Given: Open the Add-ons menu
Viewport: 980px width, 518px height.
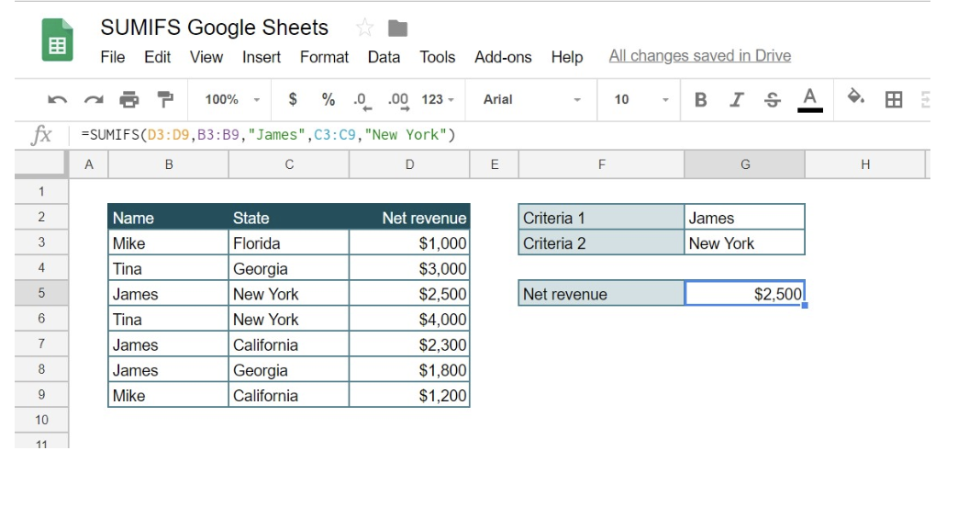Looking at the screenshot, I should [503, 57].
